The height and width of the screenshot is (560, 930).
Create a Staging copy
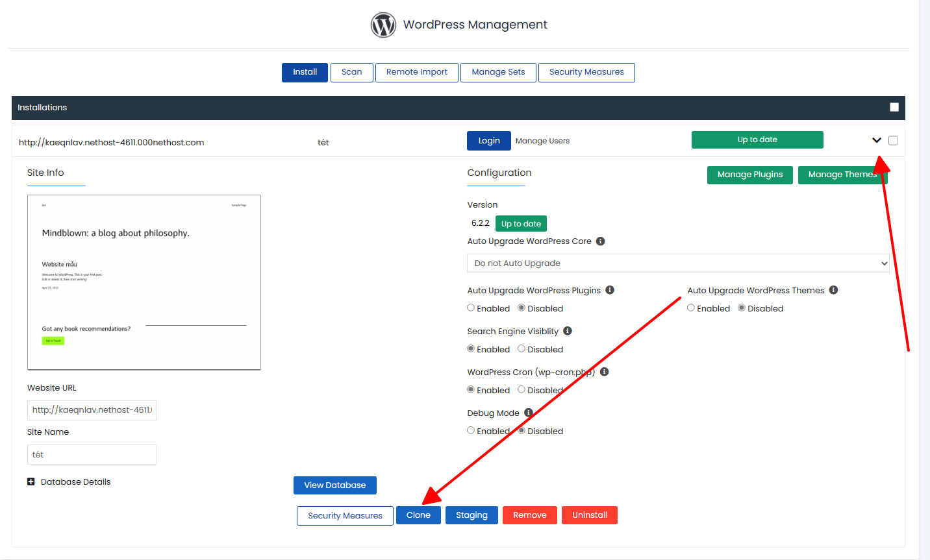(471, 515)
